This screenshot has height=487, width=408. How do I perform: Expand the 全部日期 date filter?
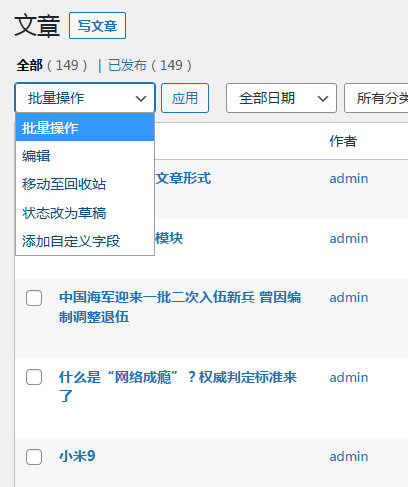tap(281, 98)
